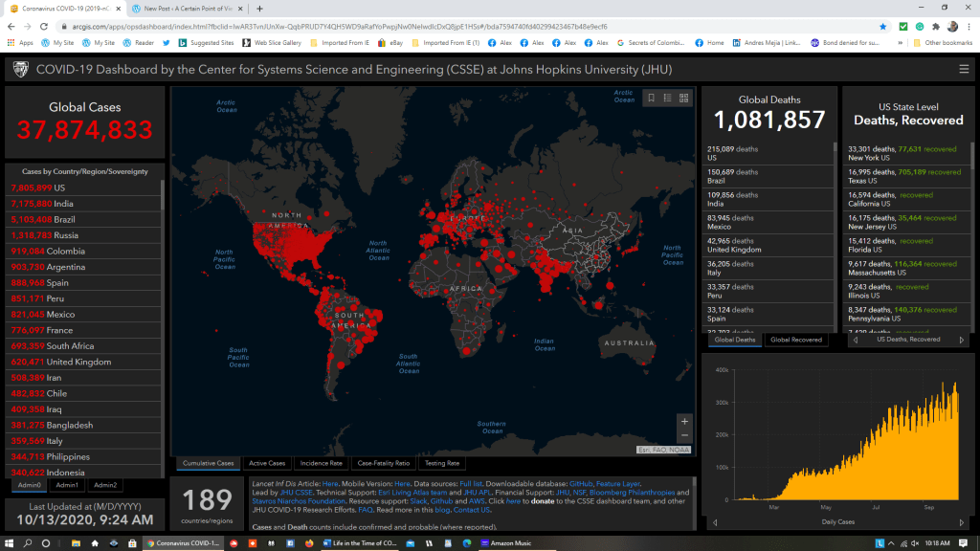Show the map legend list icon
The image size is (980, 551).
pos(668,98)
